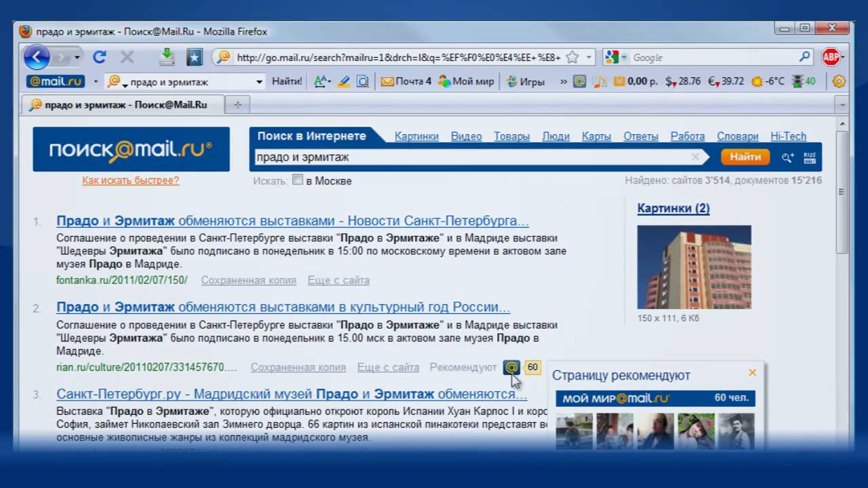Switch to Ответы search tab
Screen dimensions: 868x488
(x=641, y=136)
